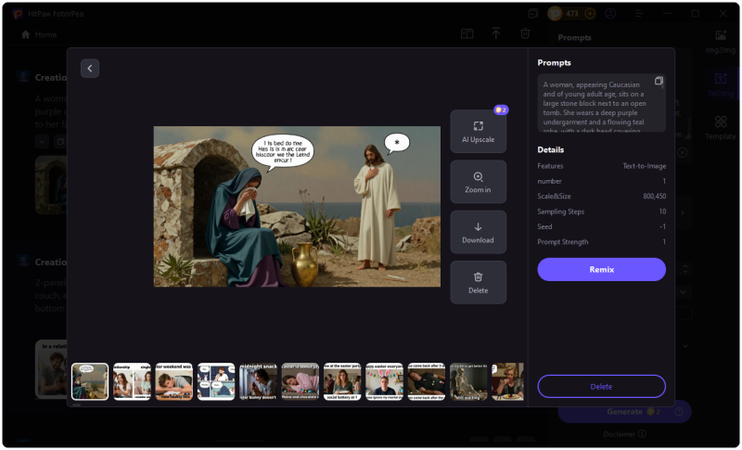Click the dimmed Generate button behind the dialog
Screen dimensions: 742x450
pyautogui.click(x=624, y=412)
